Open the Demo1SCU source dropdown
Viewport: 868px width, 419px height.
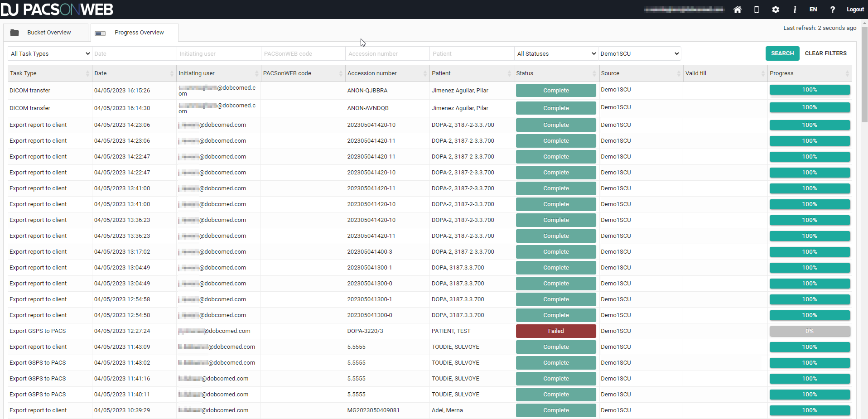[x=640, y=53]
